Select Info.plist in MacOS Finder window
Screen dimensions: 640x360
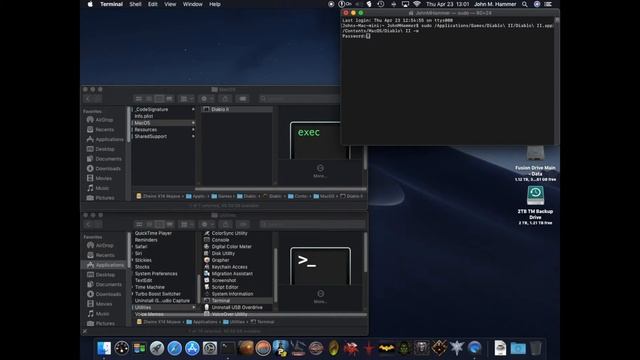pyautogui.click(x=144, y=116)
